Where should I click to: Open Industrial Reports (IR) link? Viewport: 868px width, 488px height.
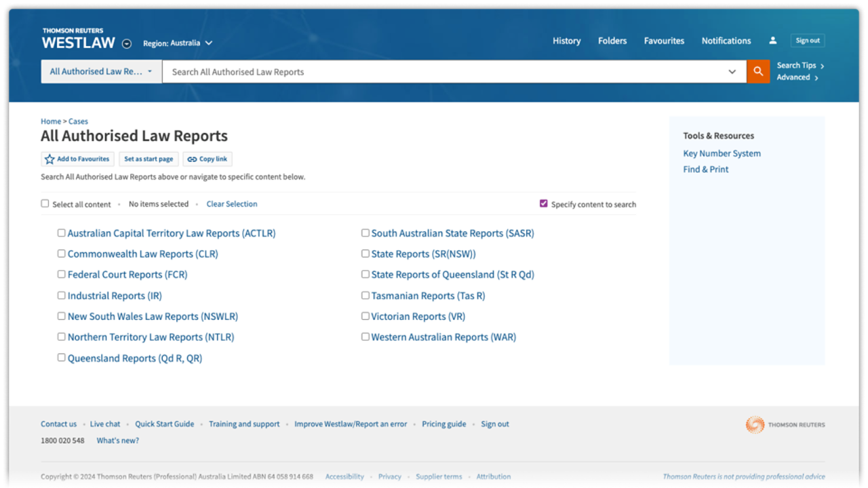click(x=115, y=296)
